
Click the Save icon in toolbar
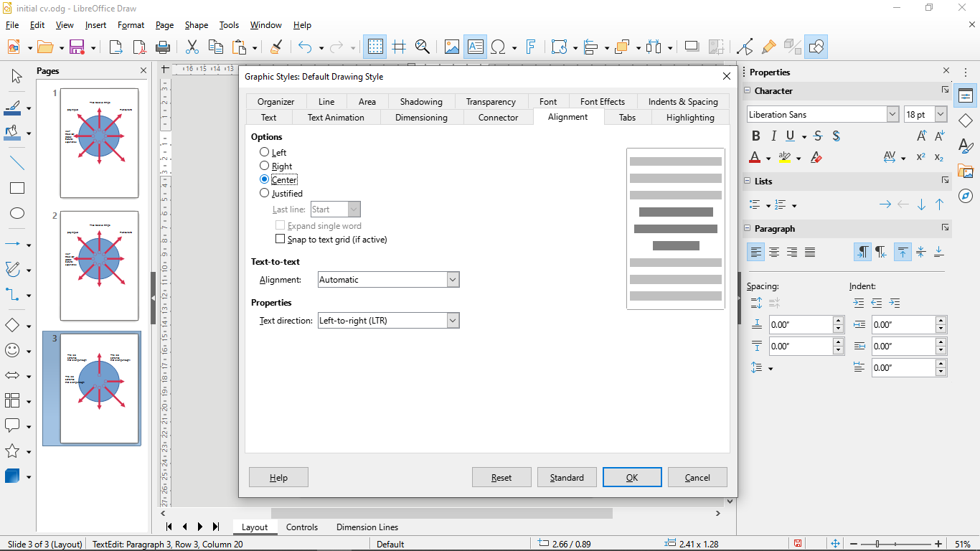pos(76,47)
